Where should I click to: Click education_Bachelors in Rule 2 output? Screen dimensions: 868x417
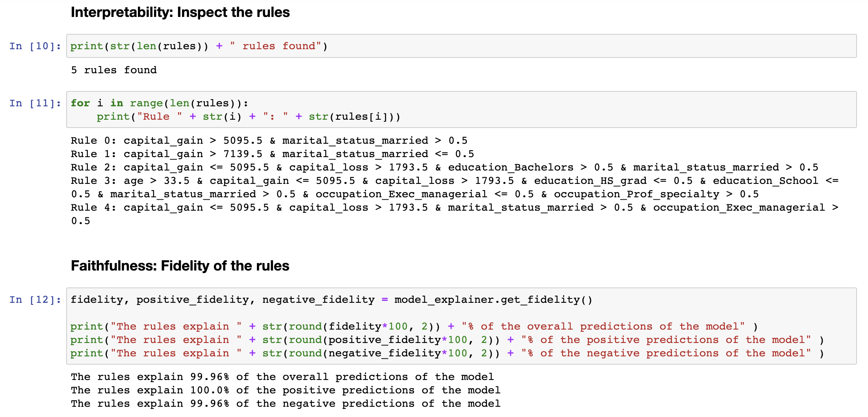[x=511, y=167]
